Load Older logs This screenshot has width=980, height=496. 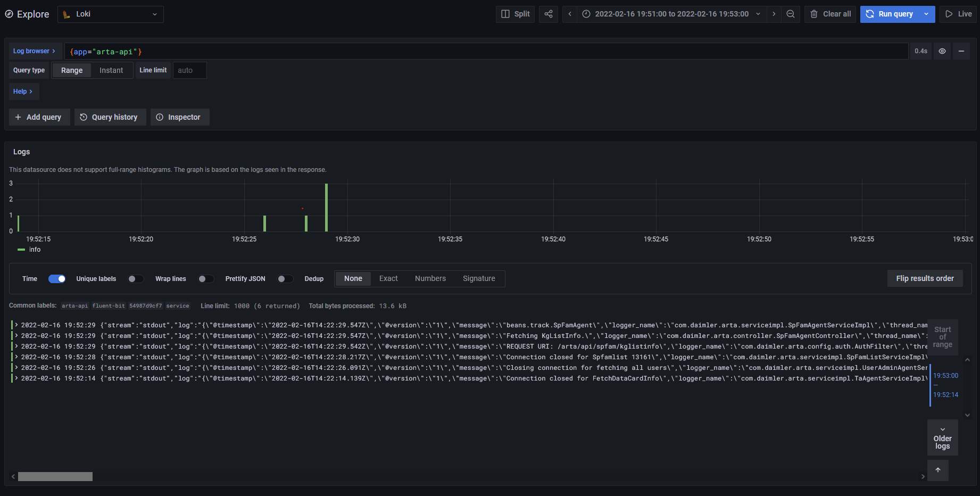[942, 437]
